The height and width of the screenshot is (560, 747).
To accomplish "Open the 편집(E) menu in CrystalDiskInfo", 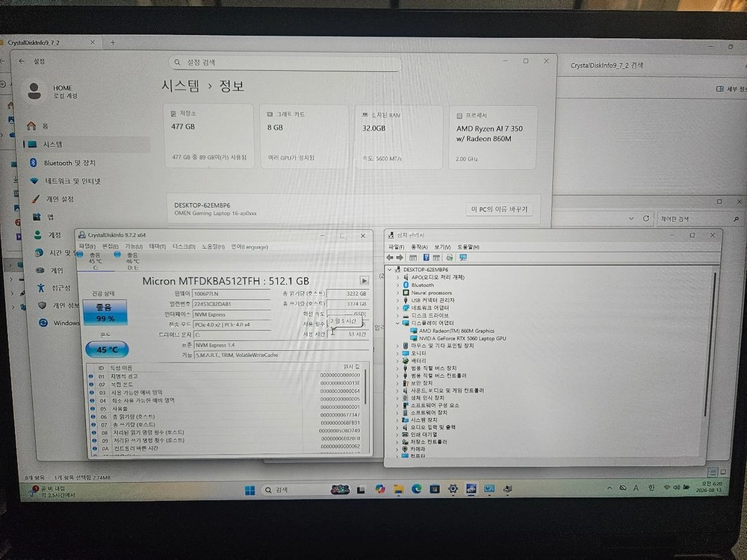I will coord(110,246).
